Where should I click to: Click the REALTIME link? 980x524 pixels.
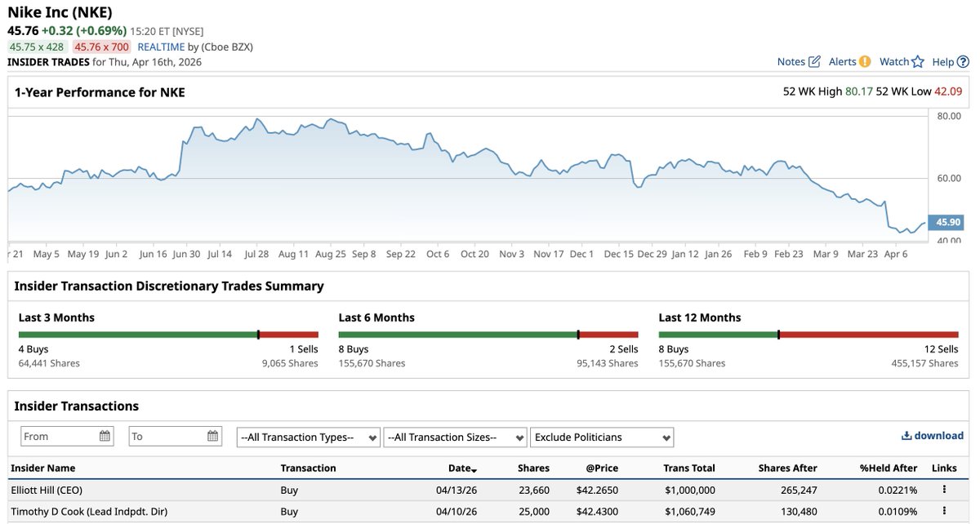[161, 47]
